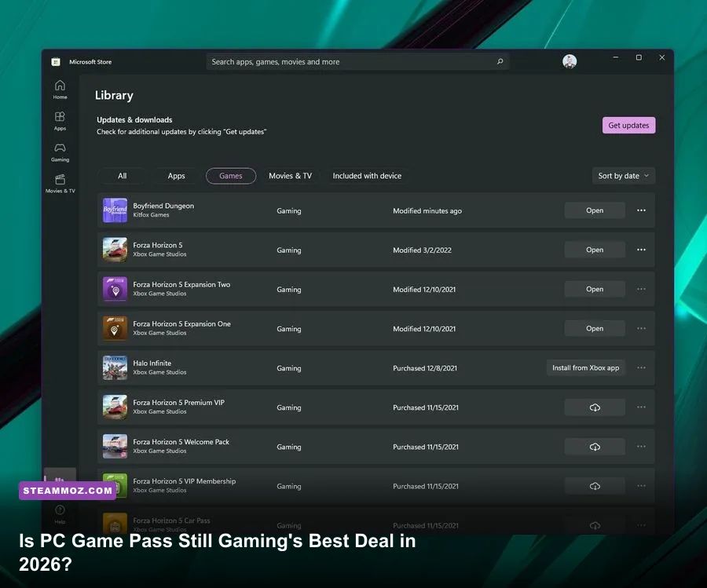Viewport: 707px width, 588px height.
Task: Expand the Sort by date dropdown
Action: click(623, 176)
